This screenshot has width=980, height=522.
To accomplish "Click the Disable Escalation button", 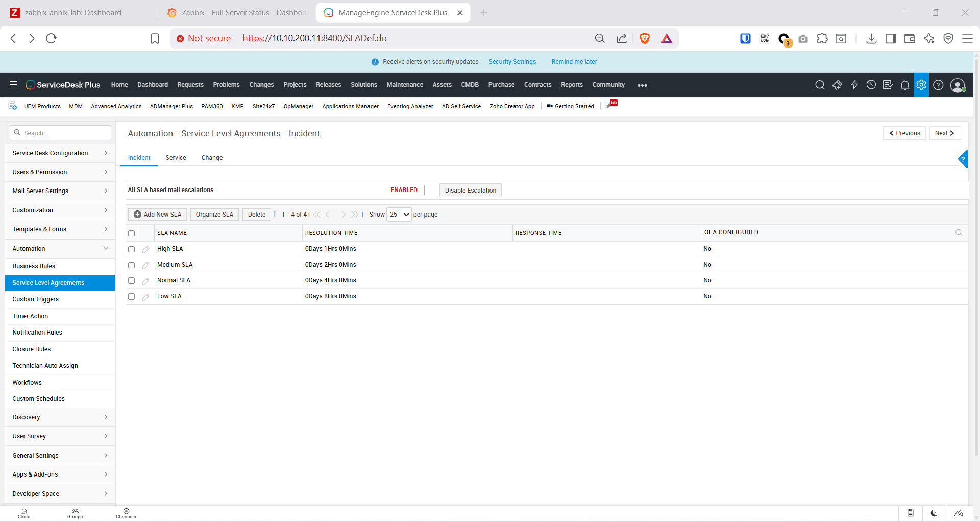I will [x=470, y=191].
